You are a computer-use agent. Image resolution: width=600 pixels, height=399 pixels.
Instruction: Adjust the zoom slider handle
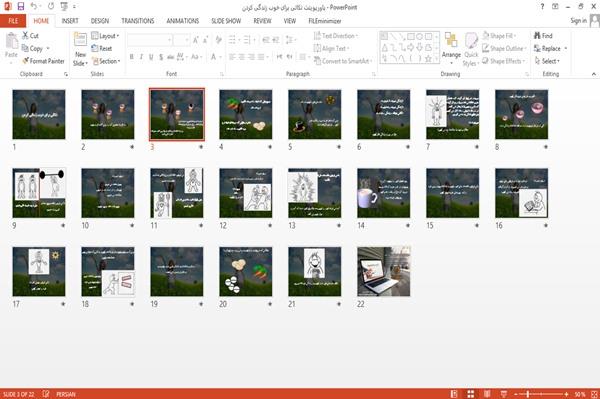click(x=528, y=394)
